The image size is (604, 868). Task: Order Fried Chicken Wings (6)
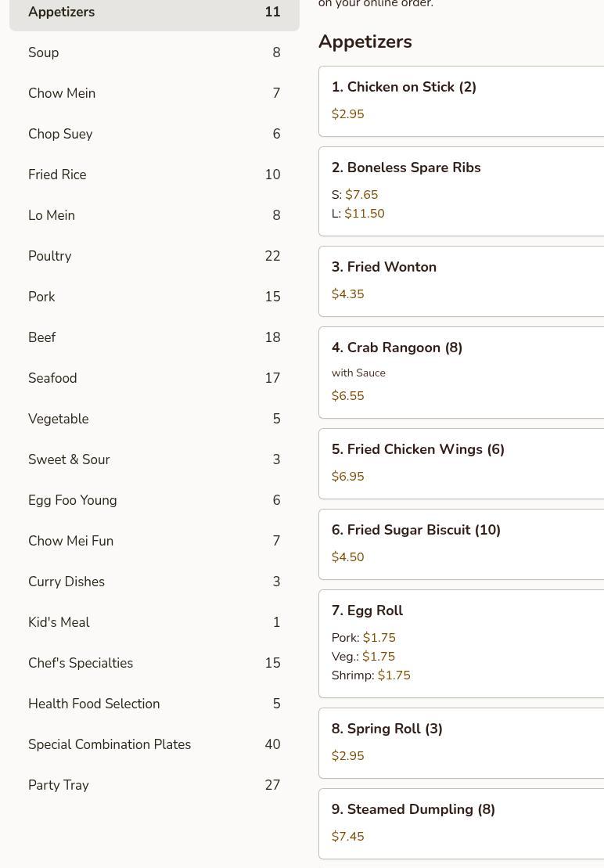(462, 463)
